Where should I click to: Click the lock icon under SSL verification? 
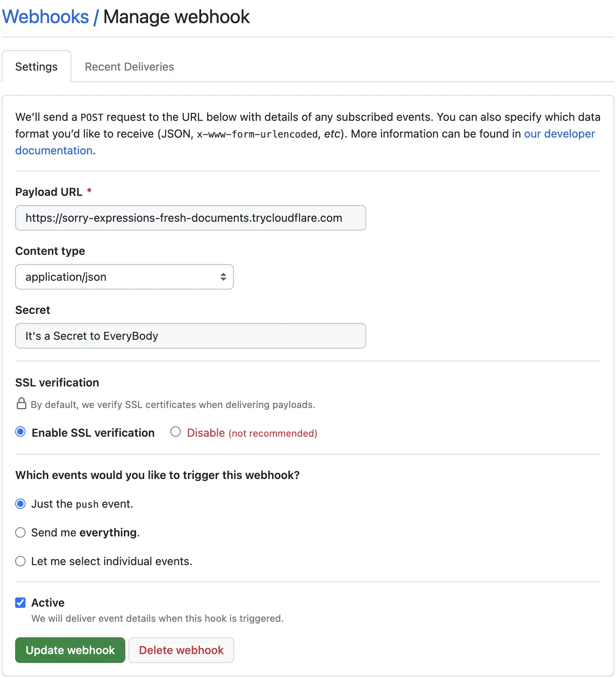tap(22, 404)
